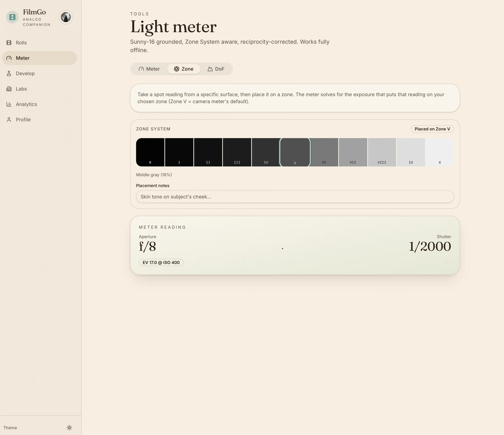Open the user avatar photo

pos(66,17)
